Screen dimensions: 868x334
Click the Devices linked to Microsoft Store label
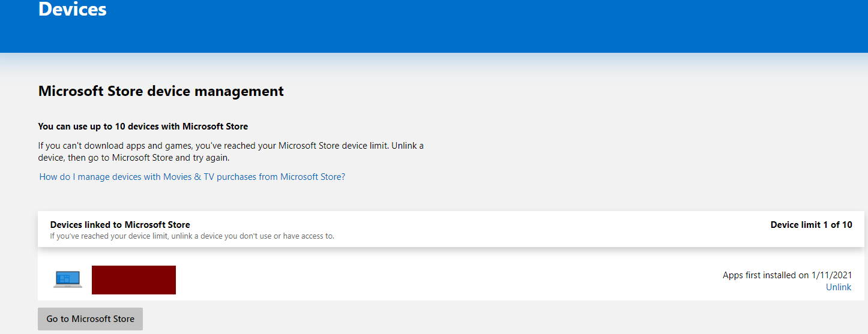tap(120, 225)
